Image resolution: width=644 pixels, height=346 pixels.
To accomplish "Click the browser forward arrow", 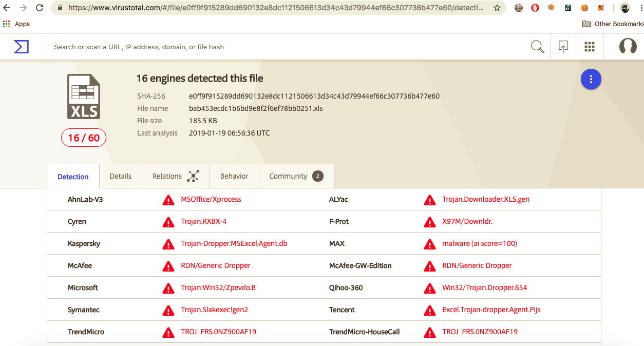I will coord(23,8).
